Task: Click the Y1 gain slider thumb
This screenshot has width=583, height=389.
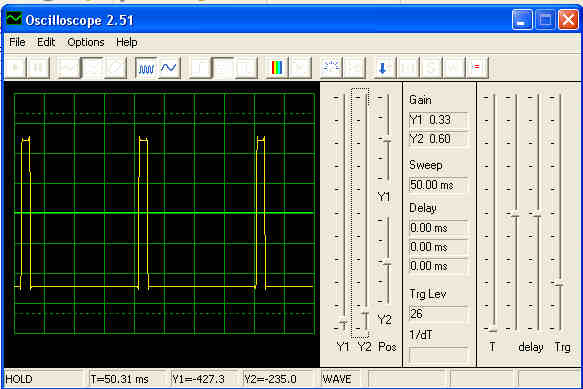Action: [x=343, y=322]
